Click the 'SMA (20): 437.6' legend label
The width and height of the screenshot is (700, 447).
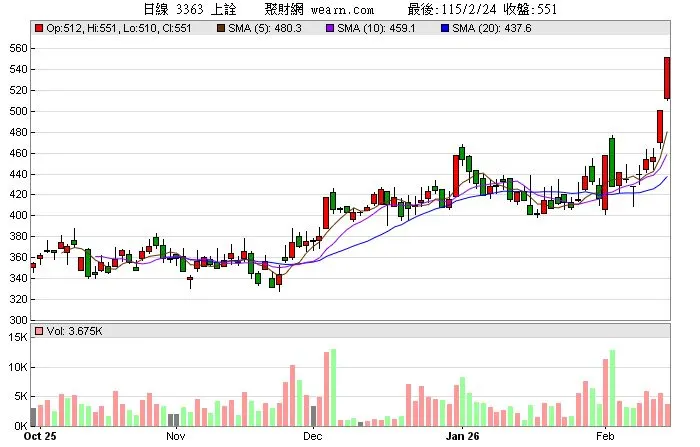(x=492, y=28)
